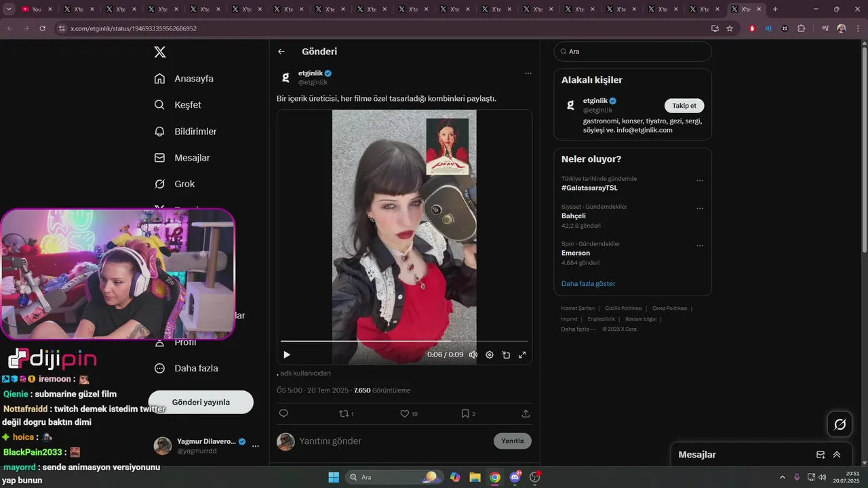Click the browser back arrow
Screen dimensions: 868x488
click(10, 28)
